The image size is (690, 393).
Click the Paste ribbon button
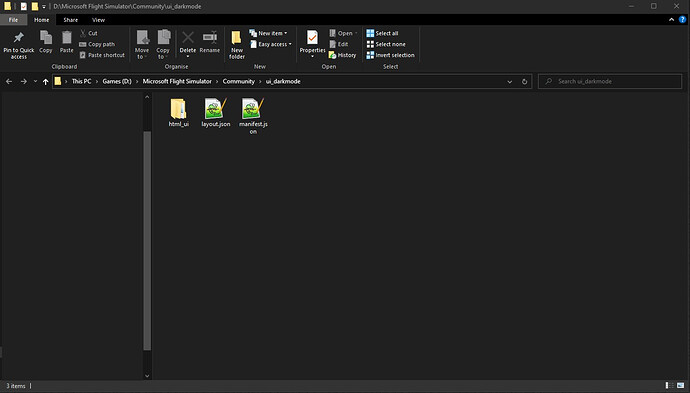point(66,42)
